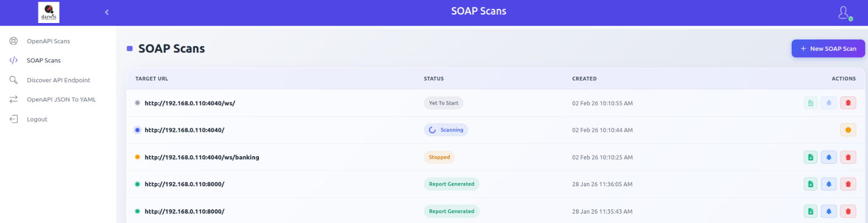Click the TARGET URL column header
This screenshot has width=868, height=223.
pos(152,78)
